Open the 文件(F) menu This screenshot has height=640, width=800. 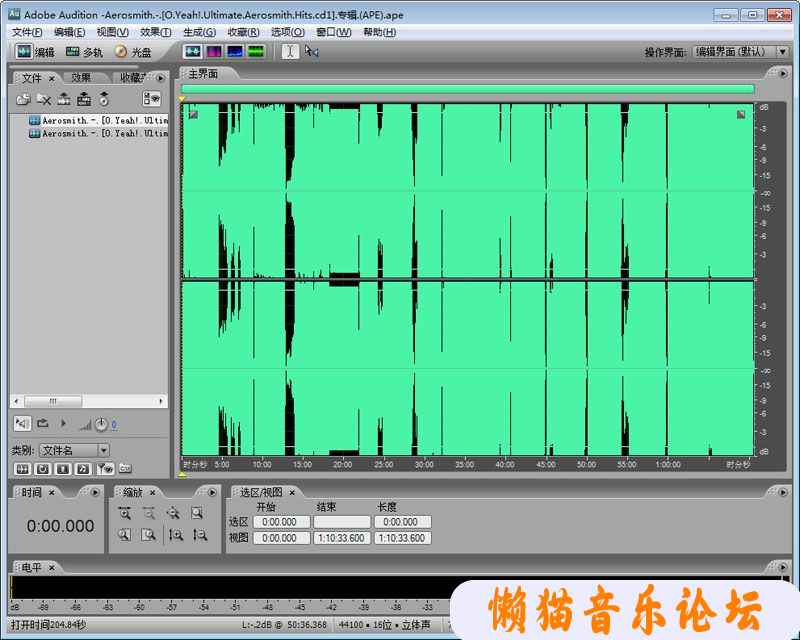click(27, 32)
